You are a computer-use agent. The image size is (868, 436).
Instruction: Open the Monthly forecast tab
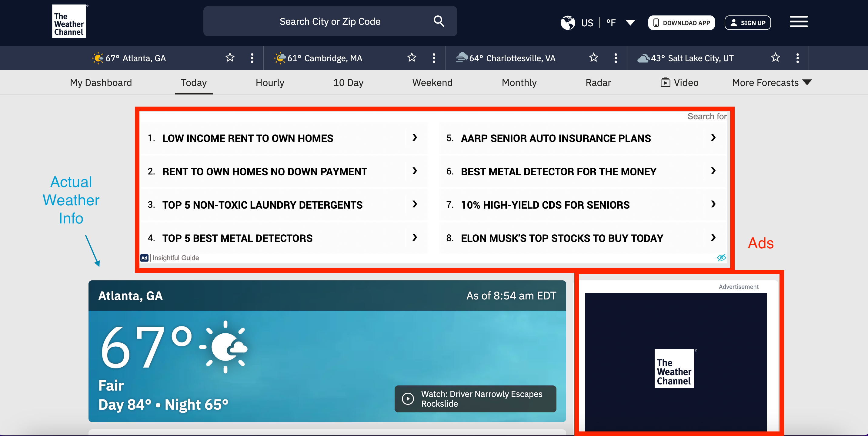(519, 82)
